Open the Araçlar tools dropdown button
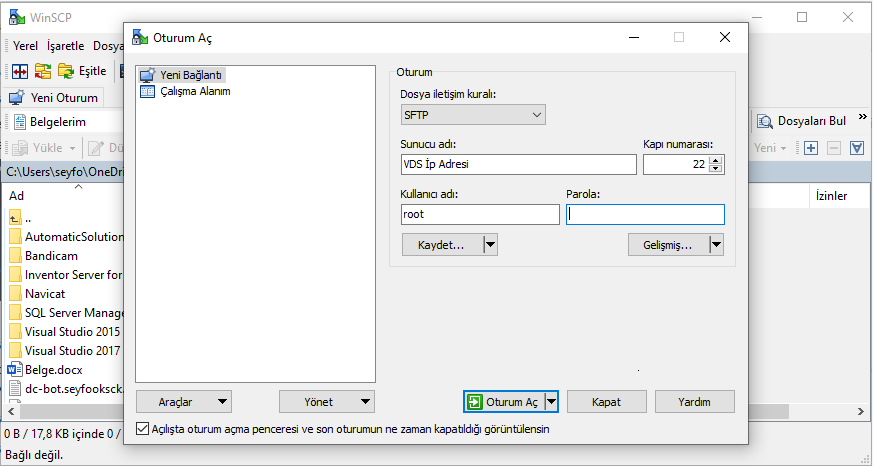Image resolution: width=873 pixels, height=466 pixels. (184, 402)
